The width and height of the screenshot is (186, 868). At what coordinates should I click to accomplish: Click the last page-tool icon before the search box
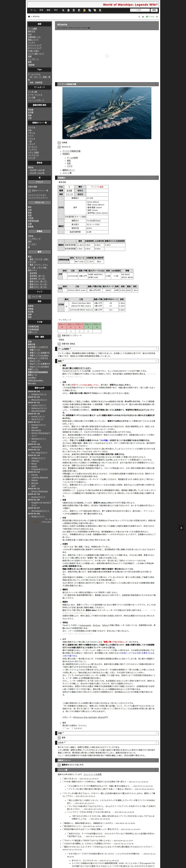(x=100, y=10)
